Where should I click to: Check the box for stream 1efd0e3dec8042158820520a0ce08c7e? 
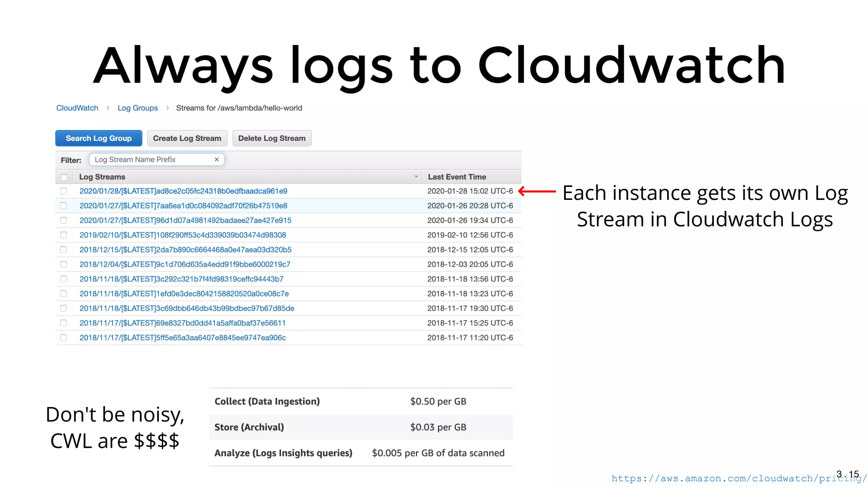(x=64, y=294)
